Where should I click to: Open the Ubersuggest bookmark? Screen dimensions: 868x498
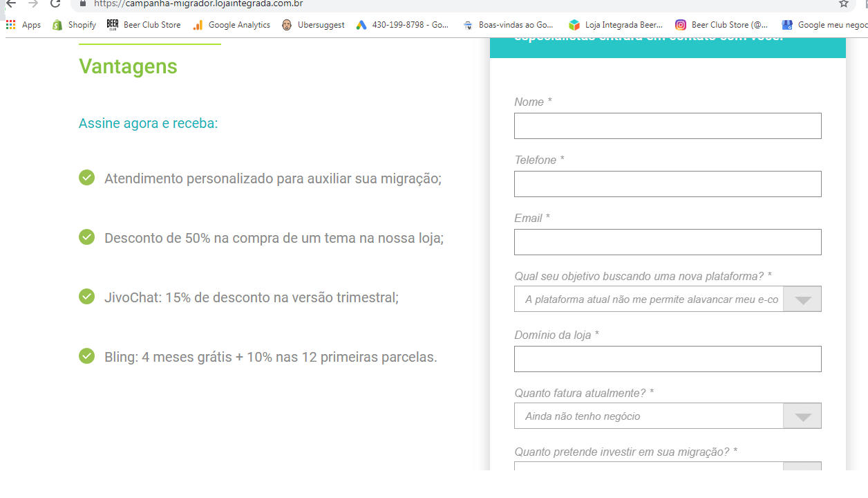pos(320,24)
